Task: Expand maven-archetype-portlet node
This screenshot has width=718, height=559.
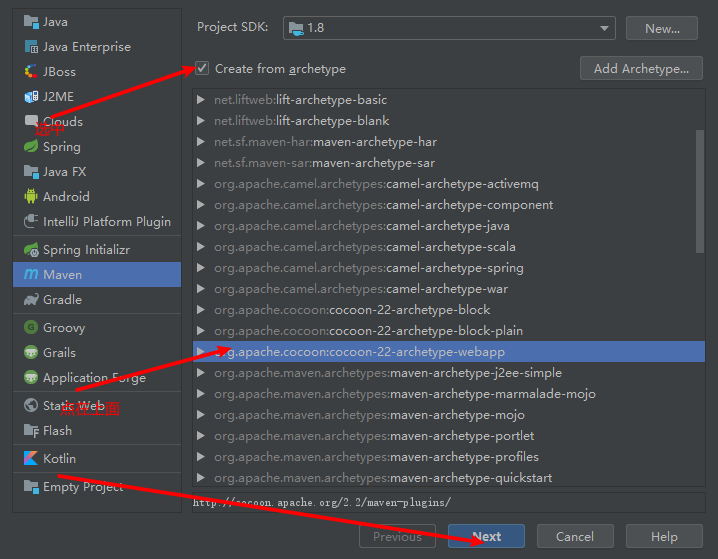Action: [201, 435]
